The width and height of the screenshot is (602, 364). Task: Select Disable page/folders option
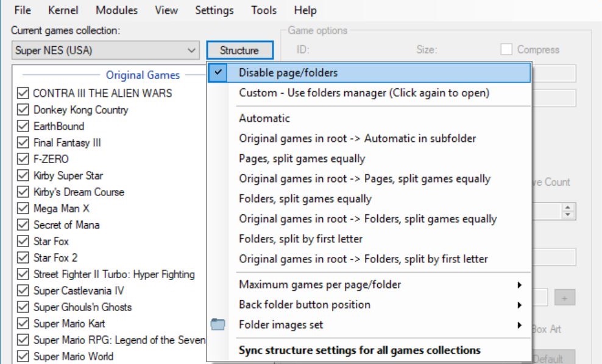pos(369,72)
